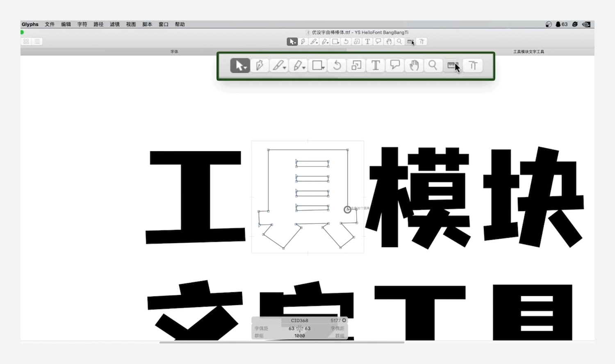Screen dimensions: 615x364
Task: Click the enlarged Text tool in green callout
Action: [376, 66]
